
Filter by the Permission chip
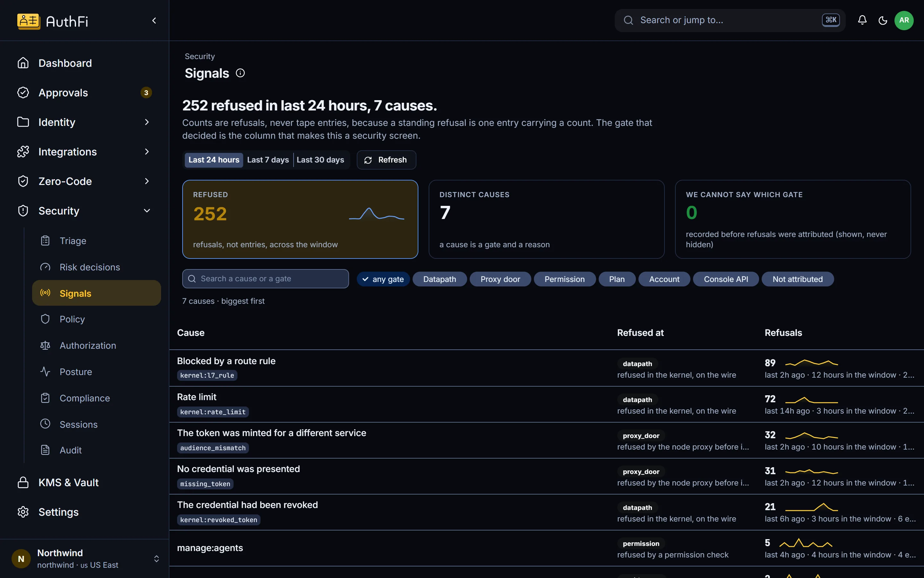[564, 279]
